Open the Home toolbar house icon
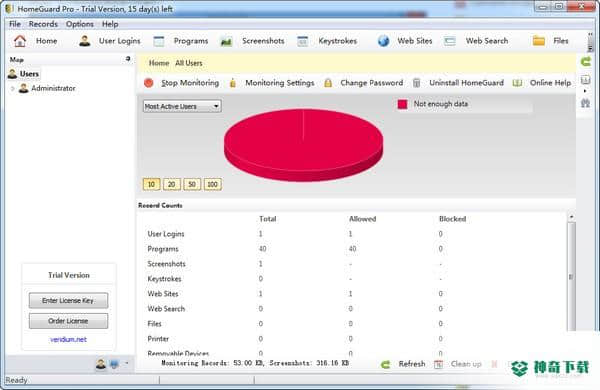The image size is (600, 390). tap(20, 41)
